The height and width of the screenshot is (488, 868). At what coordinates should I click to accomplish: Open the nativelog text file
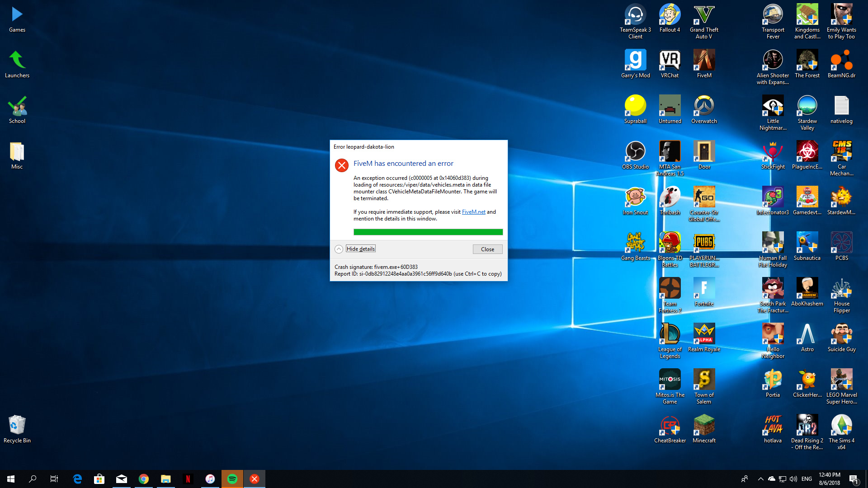coord(841,110)
